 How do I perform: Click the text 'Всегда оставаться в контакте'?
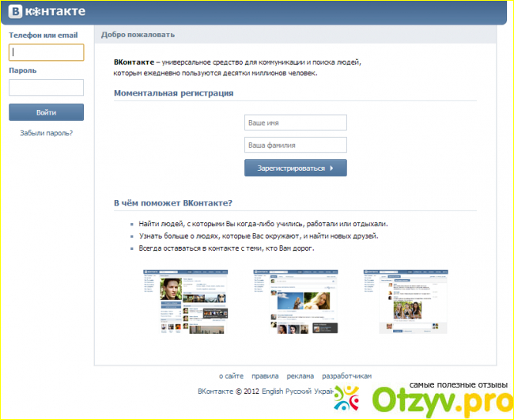[189, 248]
